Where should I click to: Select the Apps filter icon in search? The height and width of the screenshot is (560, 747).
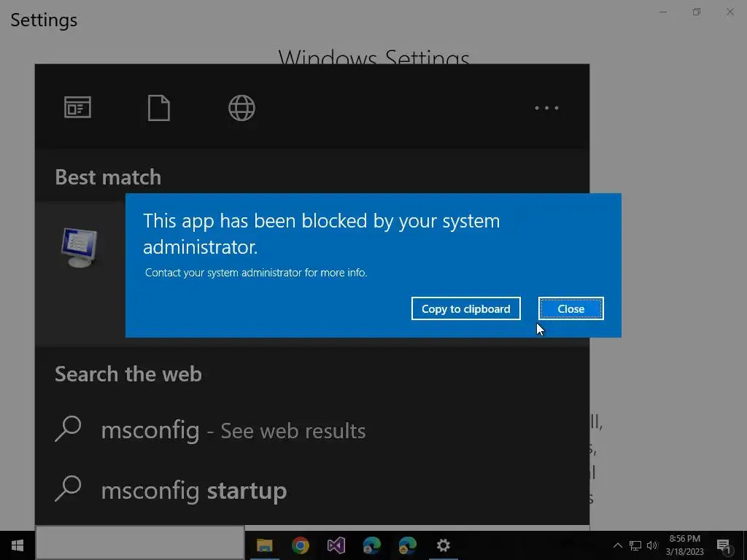77,108
